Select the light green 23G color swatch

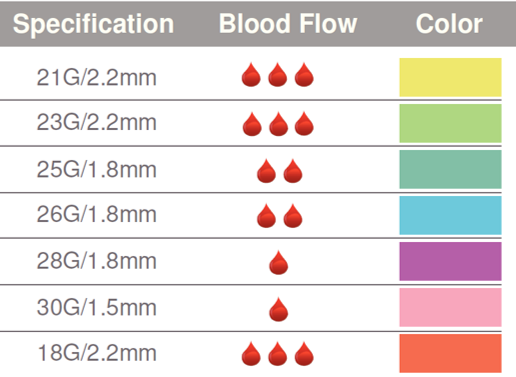(450, 123)
